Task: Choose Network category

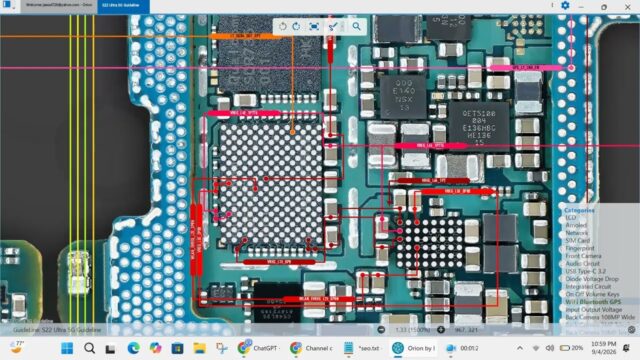Action: coord(576,233)
